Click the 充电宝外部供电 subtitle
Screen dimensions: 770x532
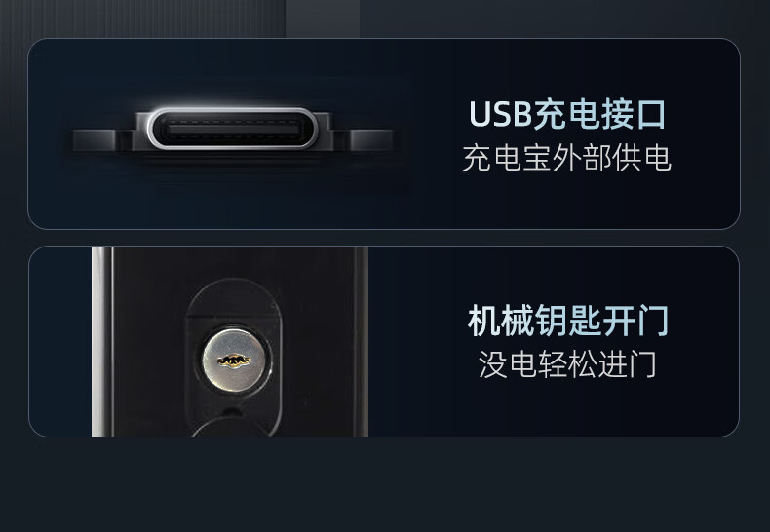(x=566, y=158)
